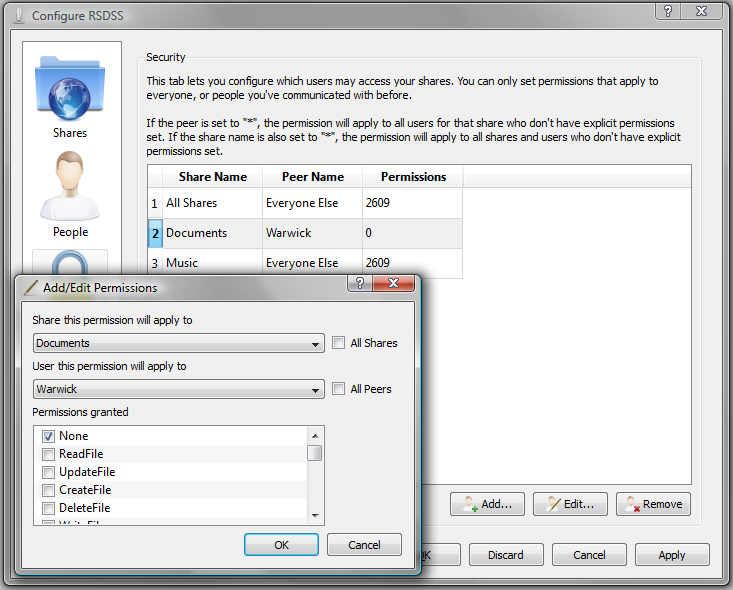Screen dimensions: 733x590
Task: Close the Add/Edit Permissions dialog
Action: point(393,284)
